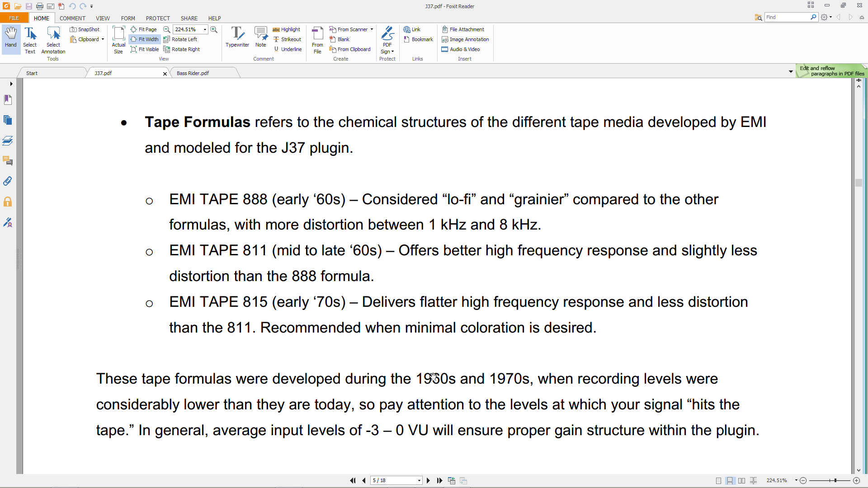Switch to the VIEW ribbon tab

[103, 18]
